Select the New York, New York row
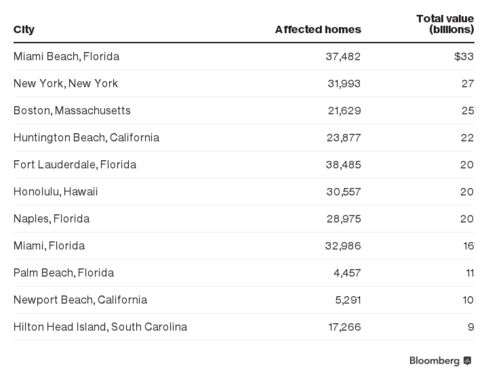Image resolution: width=488 pixels, height=380 pixels. tap(244, 83)
